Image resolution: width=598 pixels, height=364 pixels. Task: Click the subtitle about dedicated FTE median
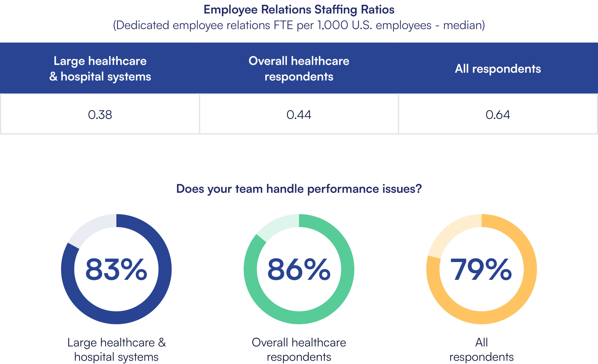(x=299, y=25)
